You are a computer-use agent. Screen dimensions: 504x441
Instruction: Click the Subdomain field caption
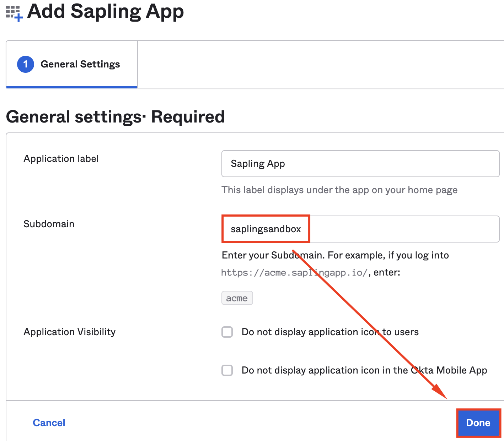pos(49,224)
